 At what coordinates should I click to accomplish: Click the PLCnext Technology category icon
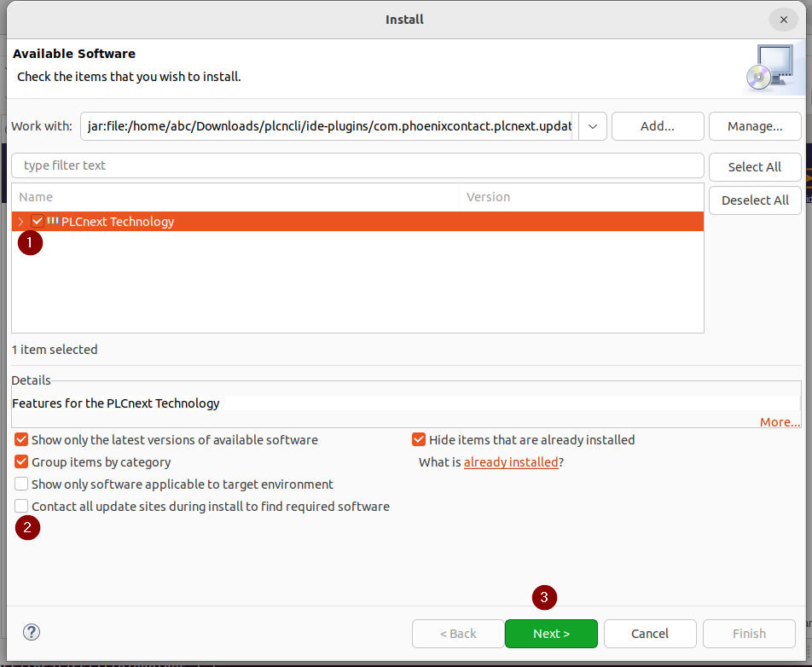point(52,221)
